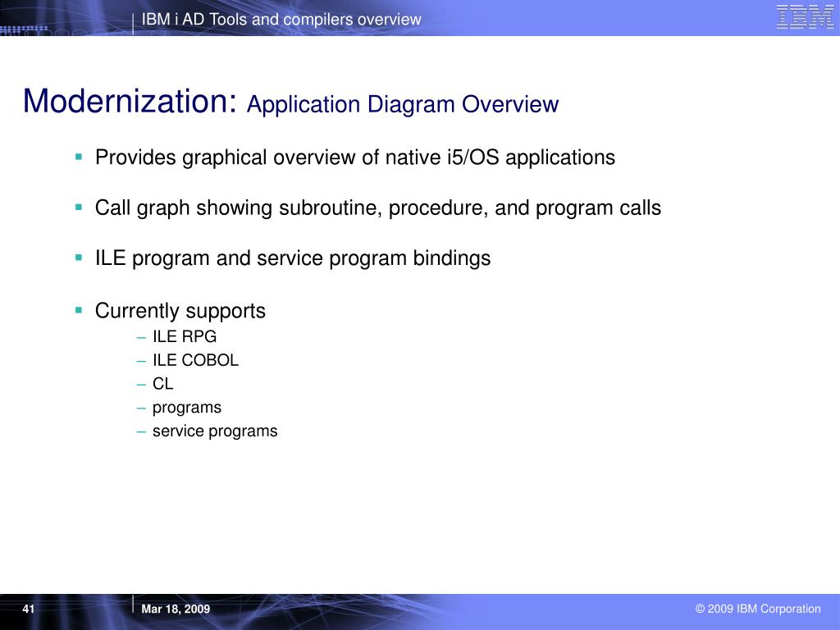Click sub-item 'CL'
This screenshot has height=630, width=840.
tap(163, 384)
